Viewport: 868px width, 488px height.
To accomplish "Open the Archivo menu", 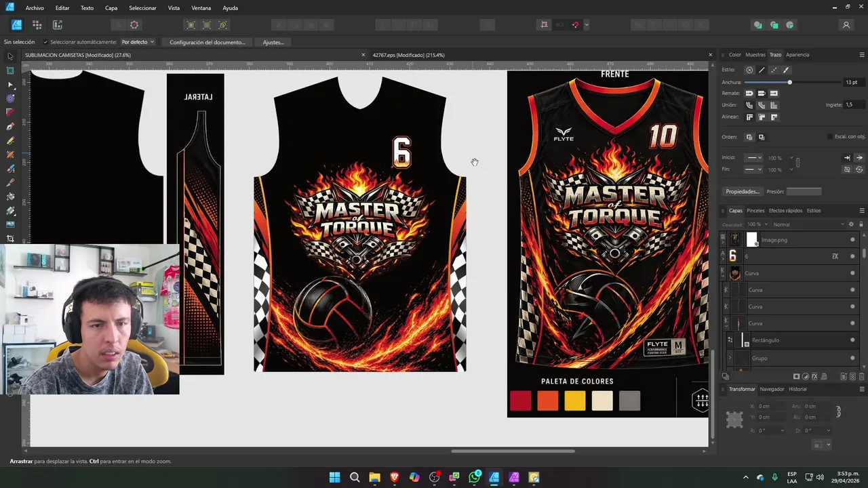I will coord(35,8).
